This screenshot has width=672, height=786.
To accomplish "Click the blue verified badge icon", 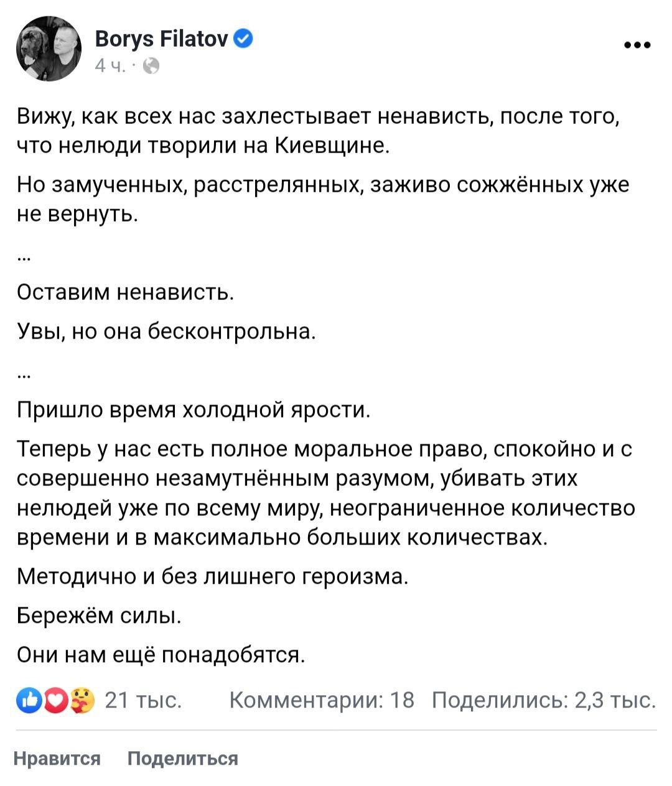I will point(245,40).
